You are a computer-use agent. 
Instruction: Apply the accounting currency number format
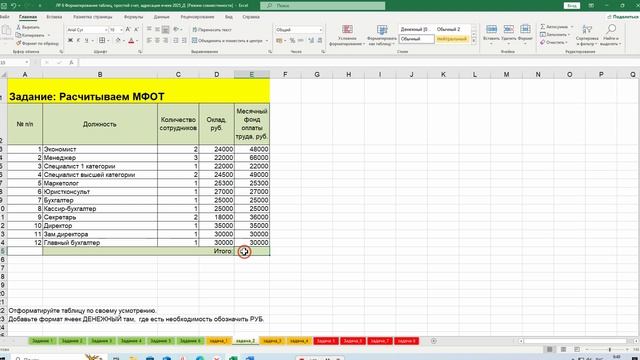pyautogui.click(x=279, y=40)
